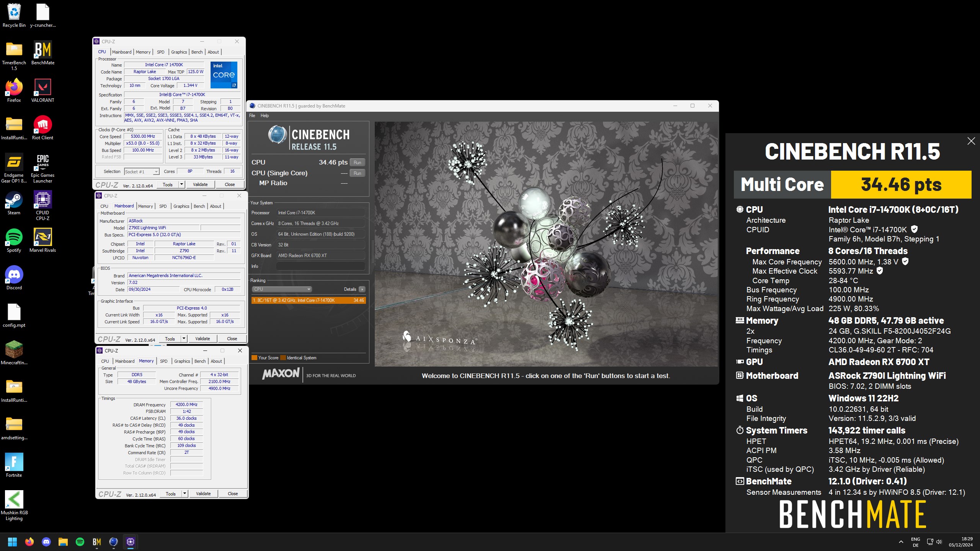
Task: Open the Socket #1 selection dropdown
Action: coord(142,172)
